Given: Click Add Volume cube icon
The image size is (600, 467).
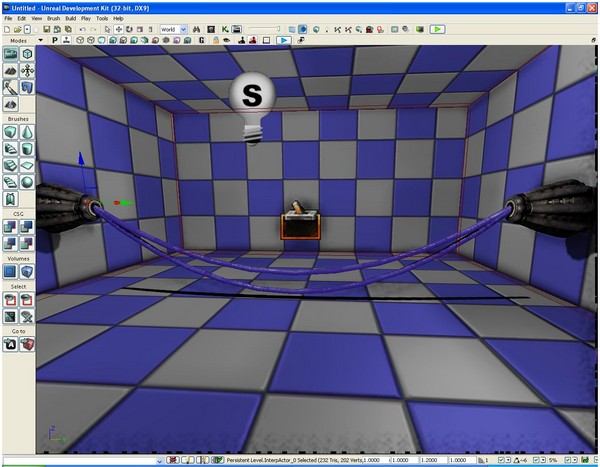Looking at the screenshot, I should click(27, 272).
